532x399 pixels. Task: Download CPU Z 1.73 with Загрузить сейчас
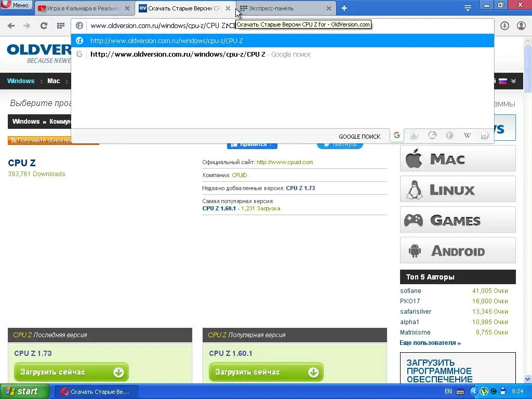pyautogui.click(x=71, y=372)
